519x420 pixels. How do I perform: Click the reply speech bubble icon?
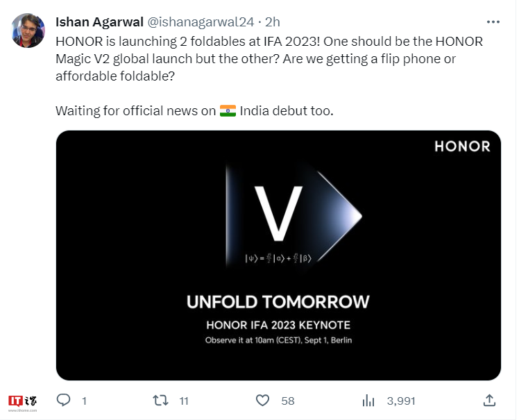[x=64, y=401]
